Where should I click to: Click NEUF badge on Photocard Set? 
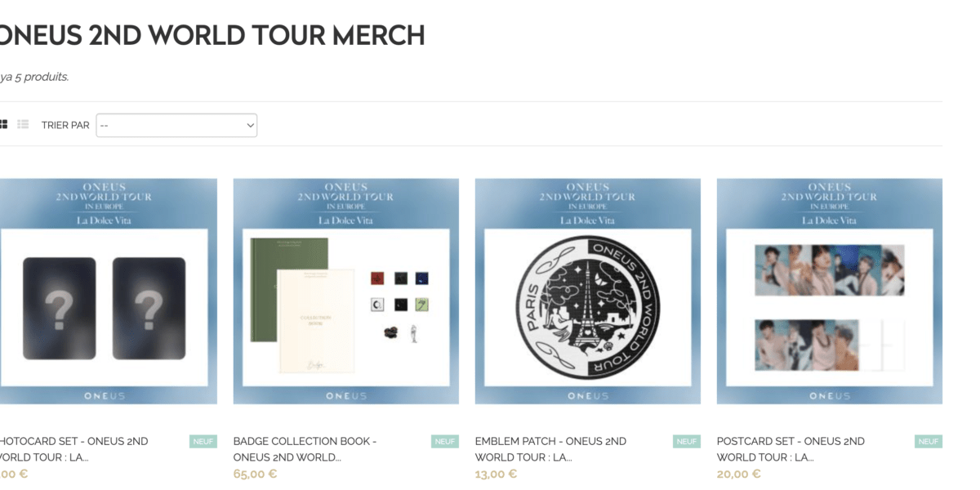click(203, 442)
